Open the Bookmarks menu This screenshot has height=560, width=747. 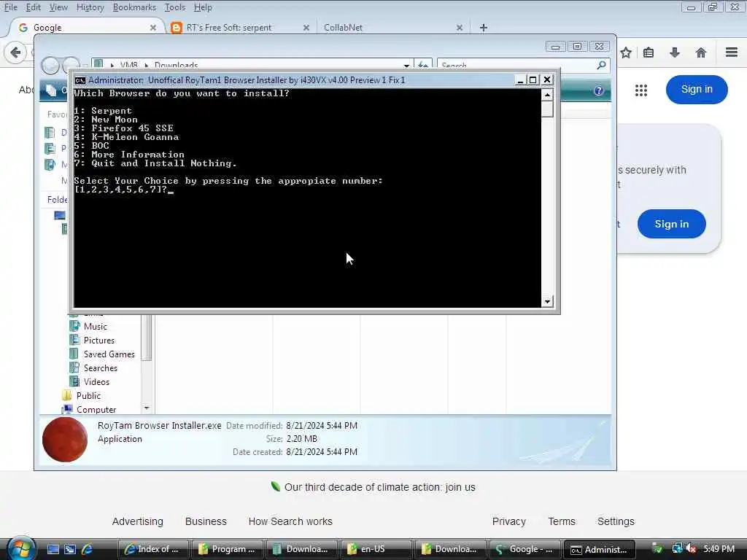134,7
